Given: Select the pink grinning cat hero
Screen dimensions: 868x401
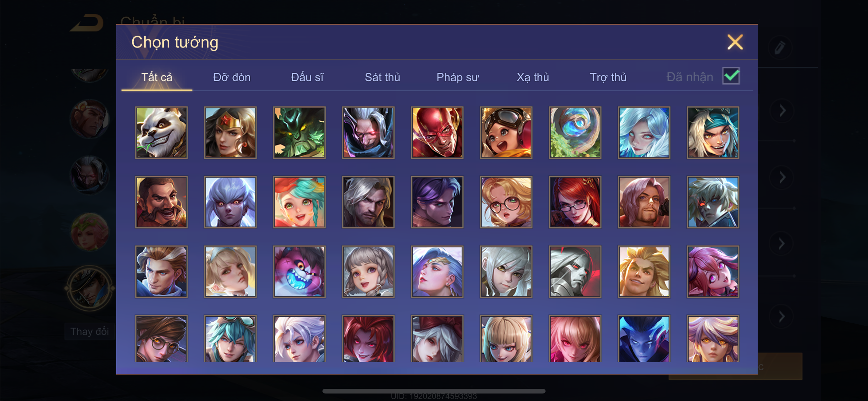Looking at the screenshot, I should coord(299,271).
